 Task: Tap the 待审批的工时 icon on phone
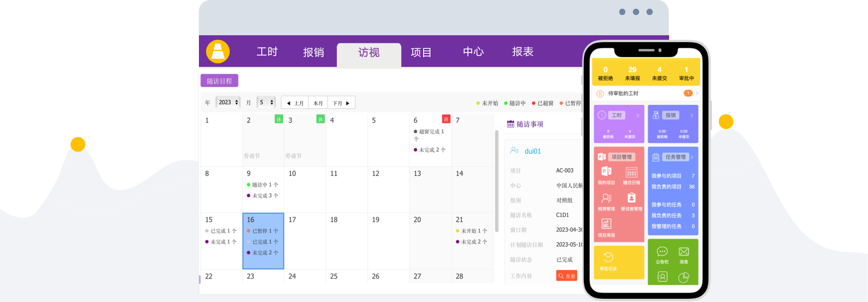(600, 94)
